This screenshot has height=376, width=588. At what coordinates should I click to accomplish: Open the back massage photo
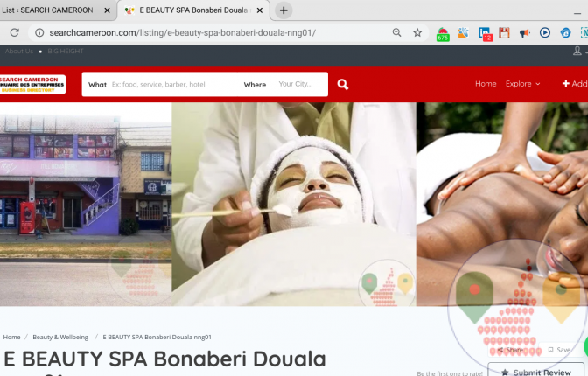click(502, 205)
